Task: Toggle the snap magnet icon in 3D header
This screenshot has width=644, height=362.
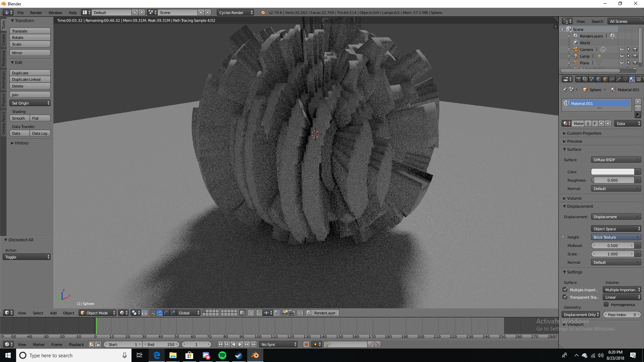Action: 259,313
